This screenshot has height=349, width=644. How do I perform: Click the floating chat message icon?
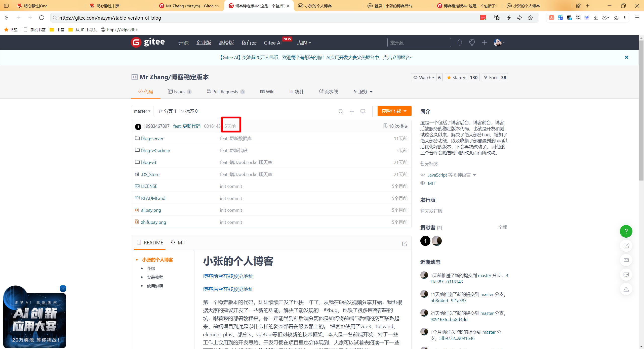(x=626, y=275)
